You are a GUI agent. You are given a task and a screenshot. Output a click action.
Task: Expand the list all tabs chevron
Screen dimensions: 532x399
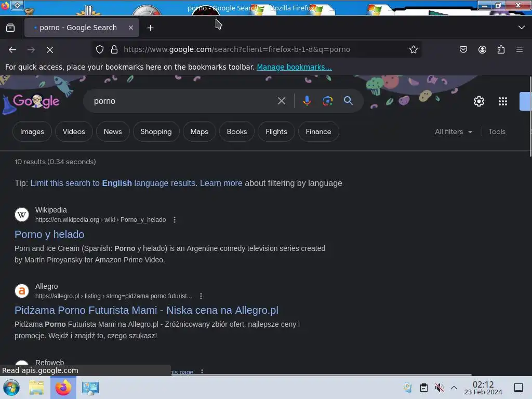tap(522, 28)
